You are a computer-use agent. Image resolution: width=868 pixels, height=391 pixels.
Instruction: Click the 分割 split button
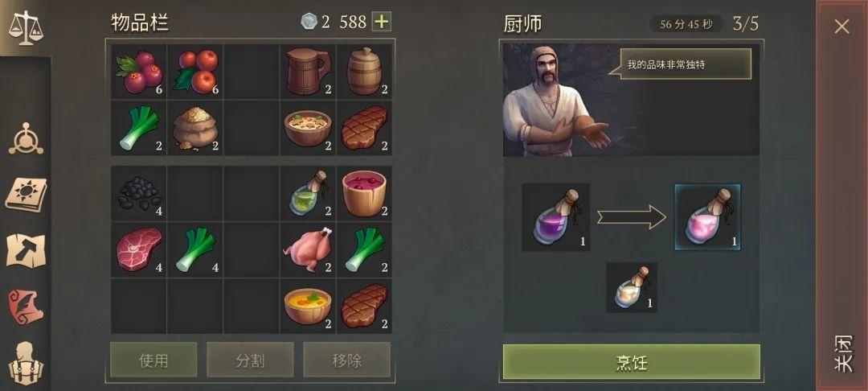pyautogui.click(x=250, y=360)
